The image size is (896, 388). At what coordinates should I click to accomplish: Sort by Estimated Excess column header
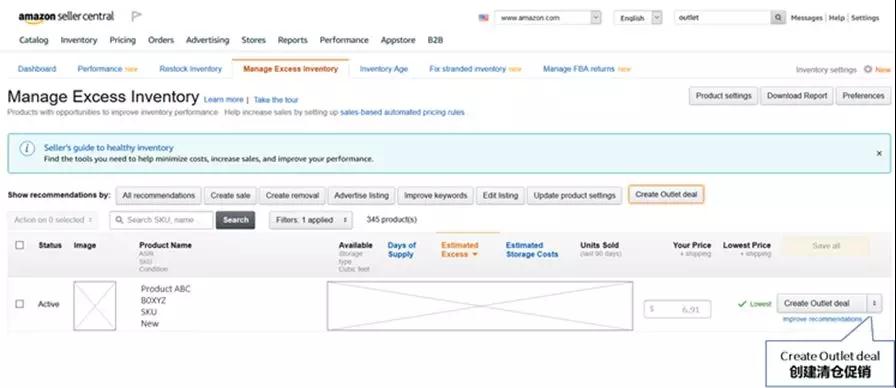click(x=459, y=250)
